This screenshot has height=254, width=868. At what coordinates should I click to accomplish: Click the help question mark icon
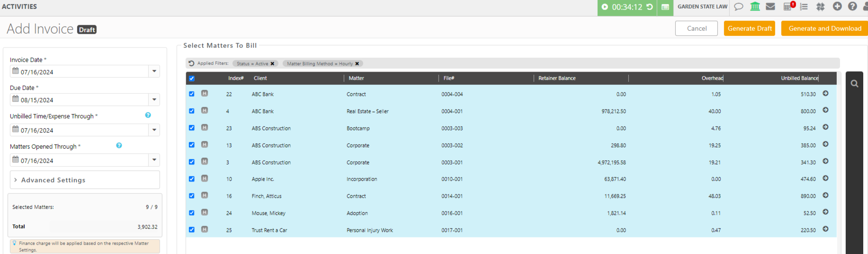point(852,7)
